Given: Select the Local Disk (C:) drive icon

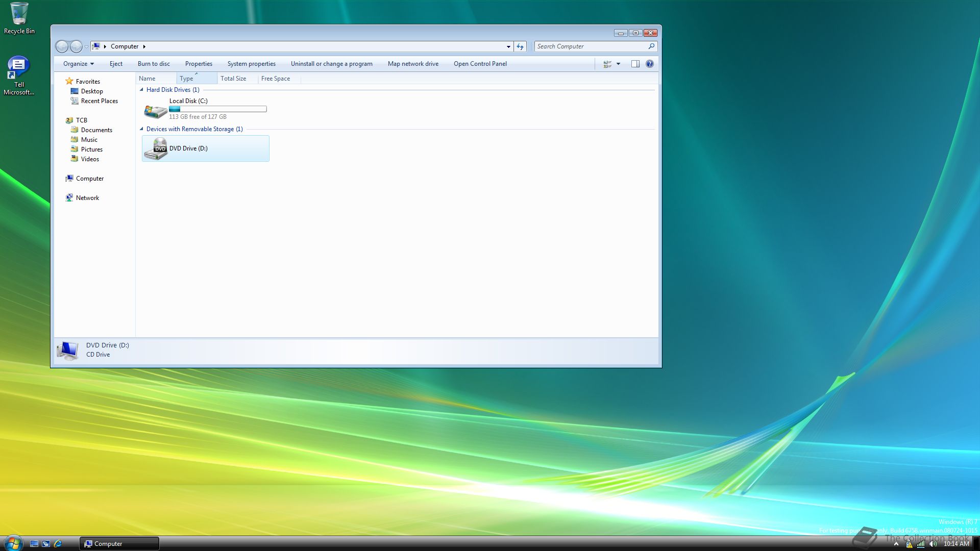Looking at the screenshot, I should (x=156, y=111).
